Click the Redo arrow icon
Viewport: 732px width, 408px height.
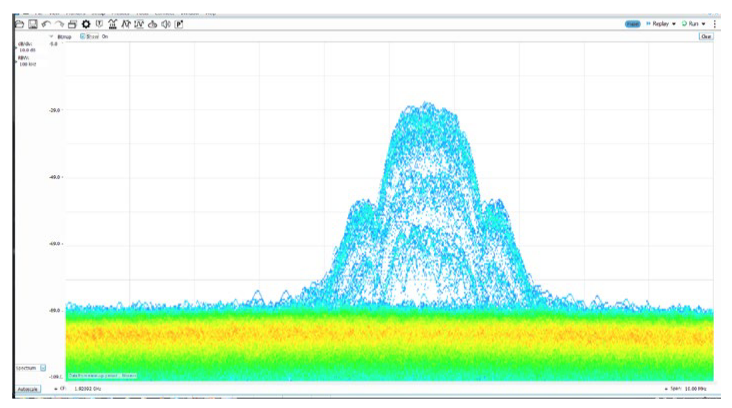click(x=60, y=23)
